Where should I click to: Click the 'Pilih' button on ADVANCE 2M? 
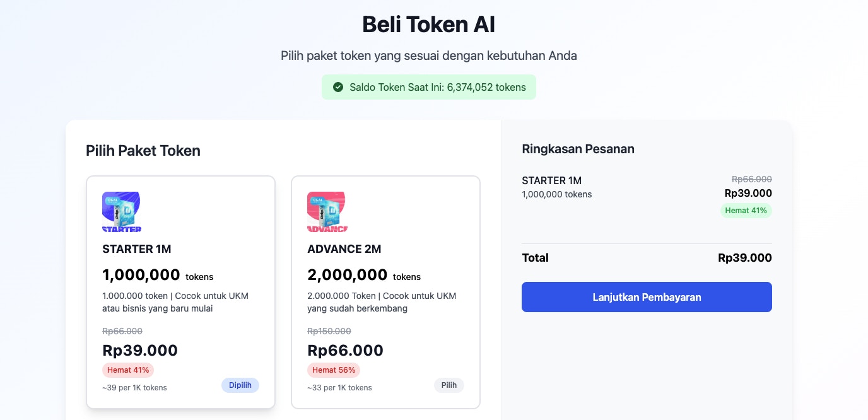click(x=449, y=385)
